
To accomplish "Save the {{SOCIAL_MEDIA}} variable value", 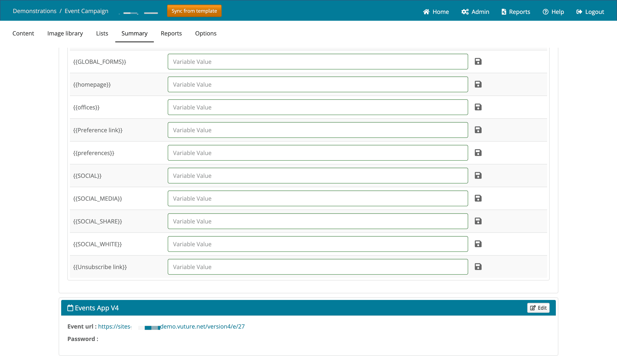I will (478, 198).
